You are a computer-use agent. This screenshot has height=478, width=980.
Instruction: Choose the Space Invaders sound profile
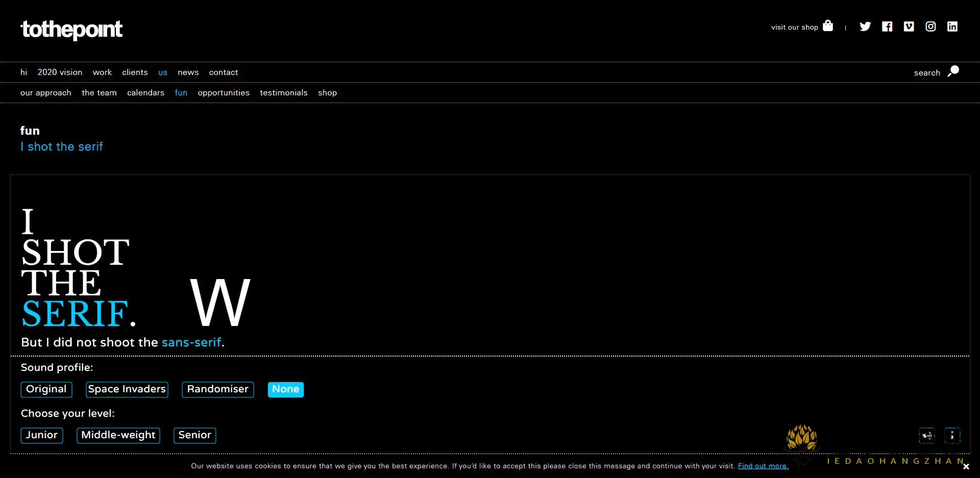127,389
